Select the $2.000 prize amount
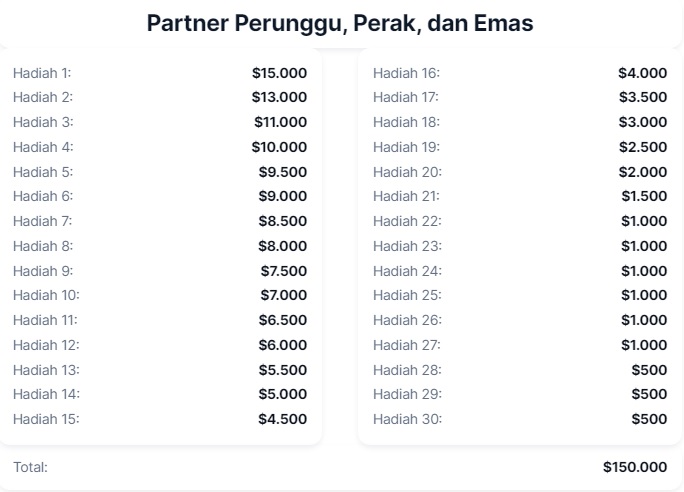The height and width of the screenshot is (492, 684). [x=643, y=172]
